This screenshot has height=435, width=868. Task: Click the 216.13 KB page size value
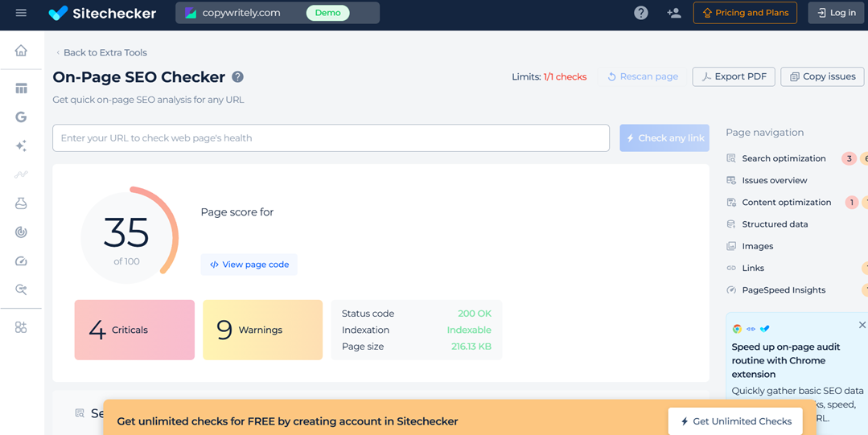pos(471,347)
